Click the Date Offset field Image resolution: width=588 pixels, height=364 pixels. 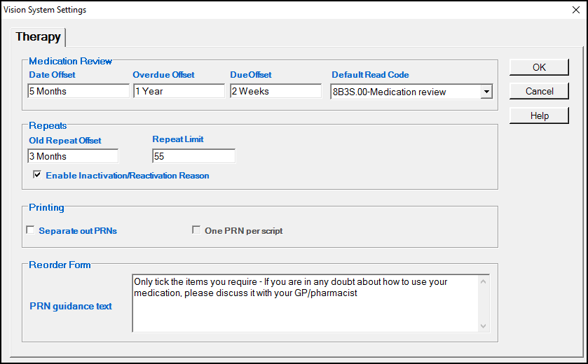(x=78, y=91)
